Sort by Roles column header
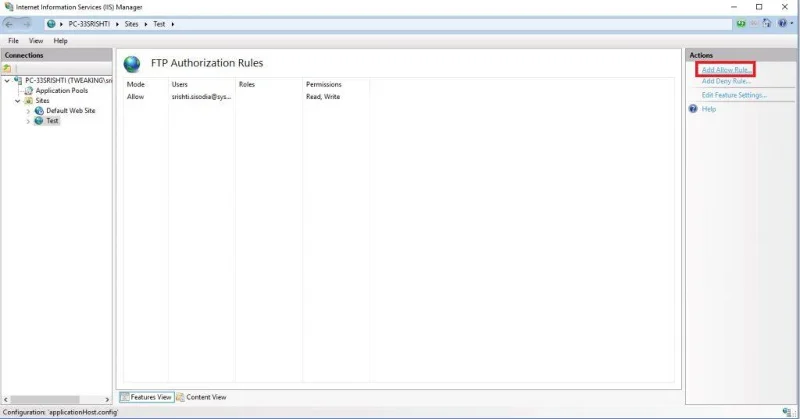800x419 pixels. pos(246,84)
